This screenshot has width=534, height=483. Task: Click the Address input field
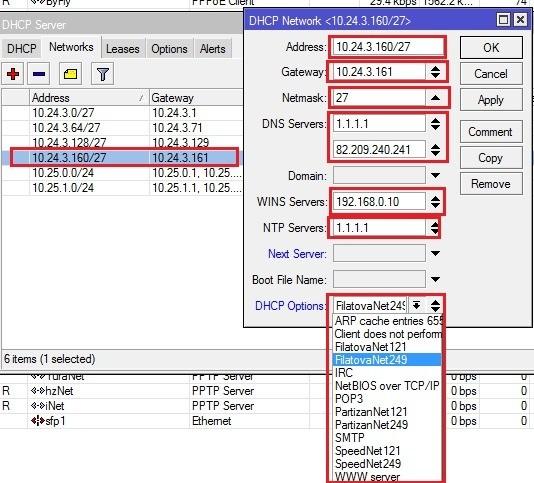tap(388, 47)
